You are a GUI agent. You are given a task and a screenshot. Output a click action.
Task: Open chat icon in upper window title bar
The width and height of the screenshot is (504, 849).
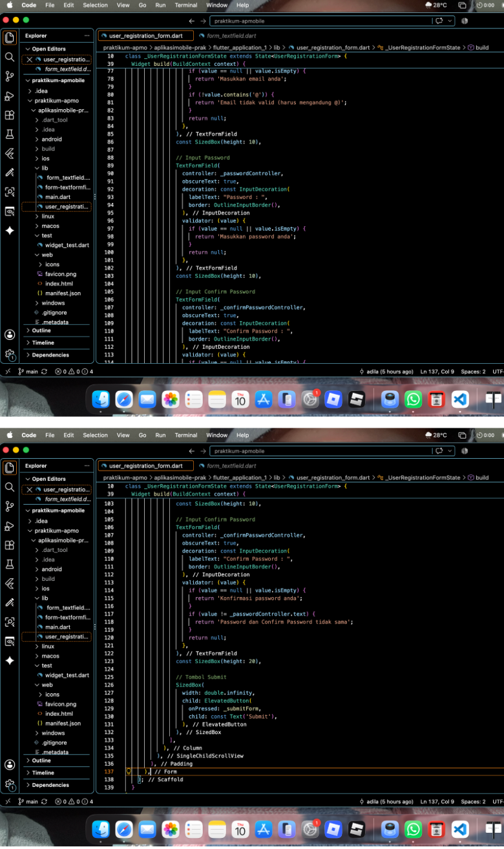(440, 21)
